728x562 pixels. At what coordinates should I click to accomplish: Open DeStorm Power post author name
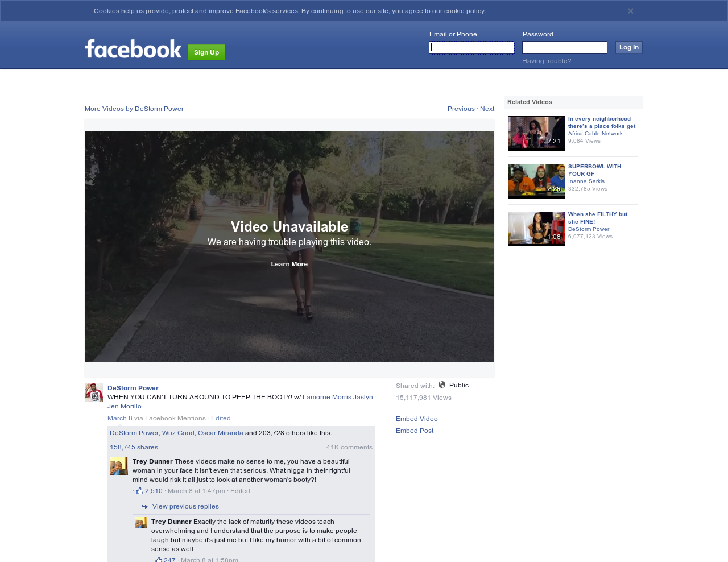133,388
